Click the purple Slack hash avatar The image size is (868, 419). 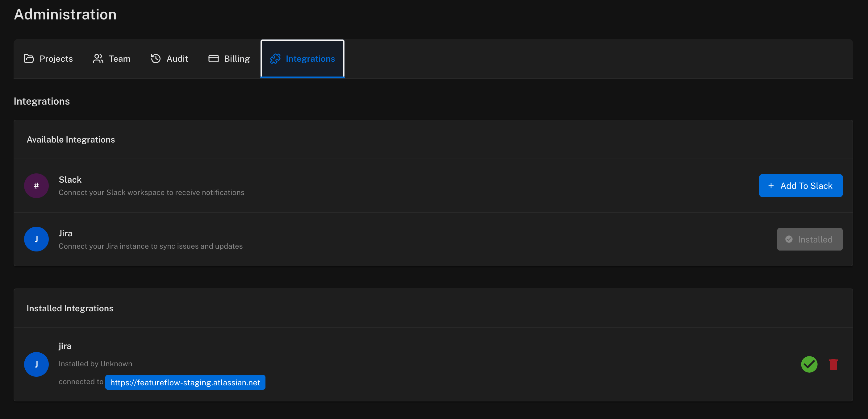coord(36,185)
